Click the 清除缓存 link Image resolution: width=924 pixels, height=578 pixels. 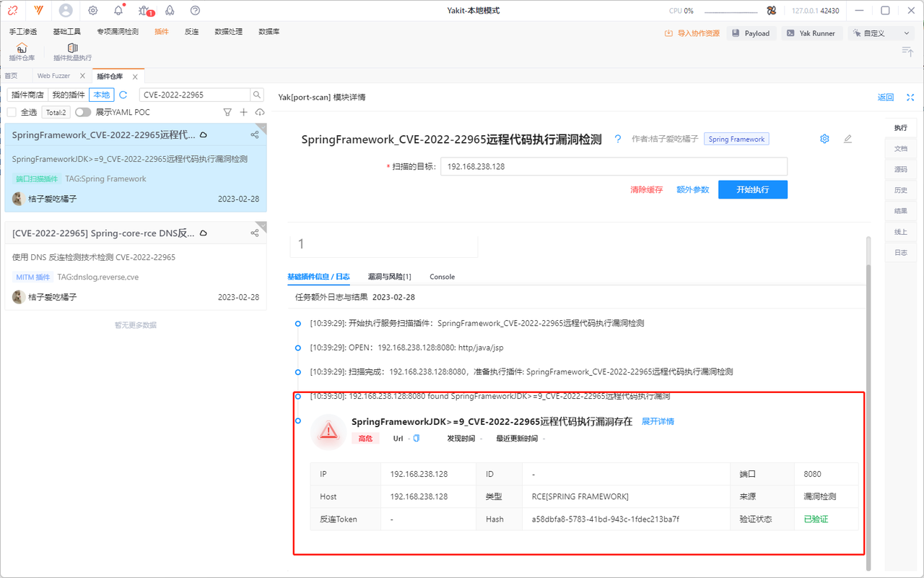[646, 190]
